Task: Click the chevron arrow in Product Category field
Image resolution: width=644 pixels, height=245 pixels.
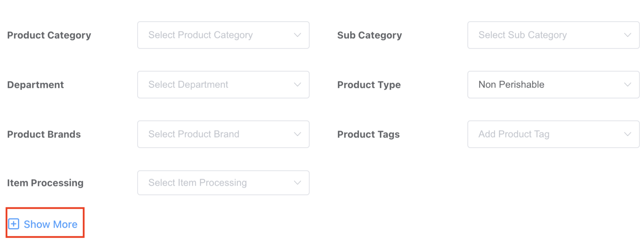Action: 297,35
